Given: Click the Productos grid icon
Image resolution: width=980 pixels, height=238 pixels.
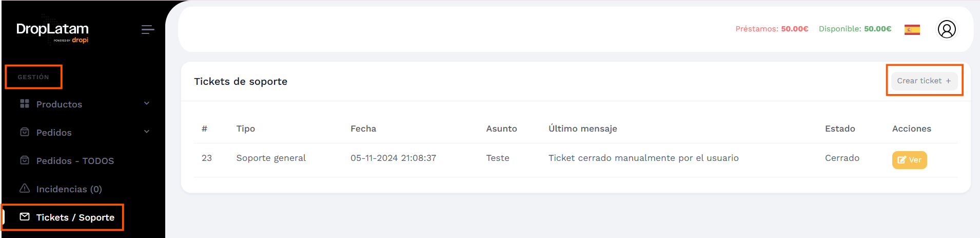Looking at the screenshot, I should coord(25,104).
